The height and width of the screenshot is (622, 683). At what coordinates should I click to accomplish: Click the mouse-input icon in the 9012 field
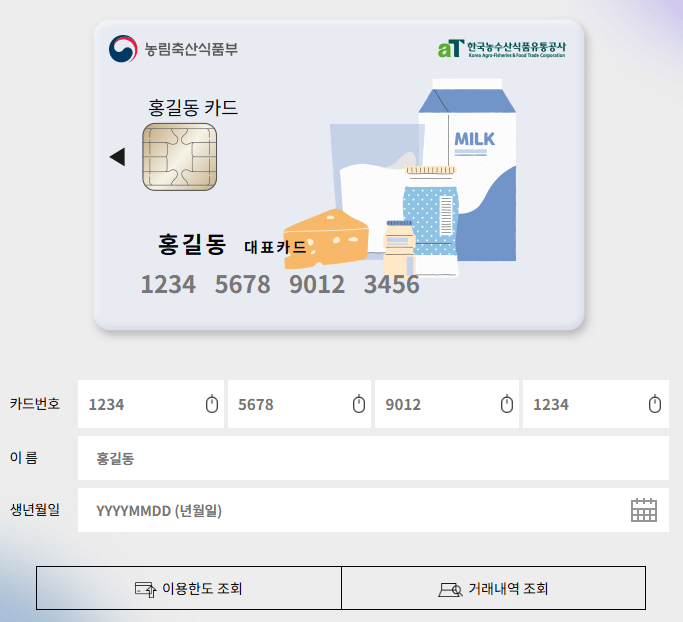[x=507, y=404]
